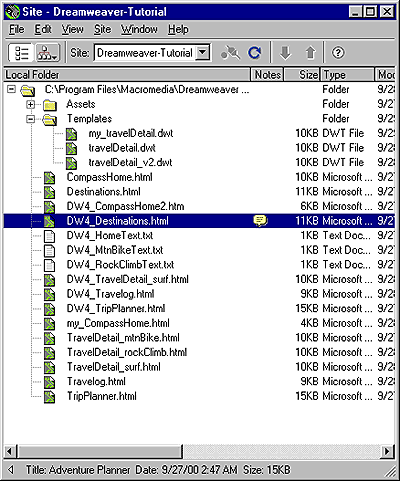Switch to Site Map view button
The image size is (400, 481).
point(48,53)
